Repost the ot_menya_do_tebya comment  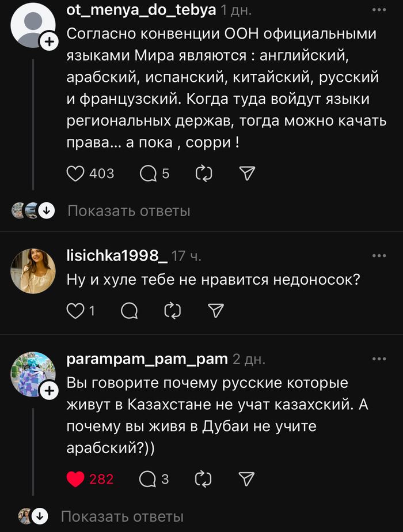(204, 173)
